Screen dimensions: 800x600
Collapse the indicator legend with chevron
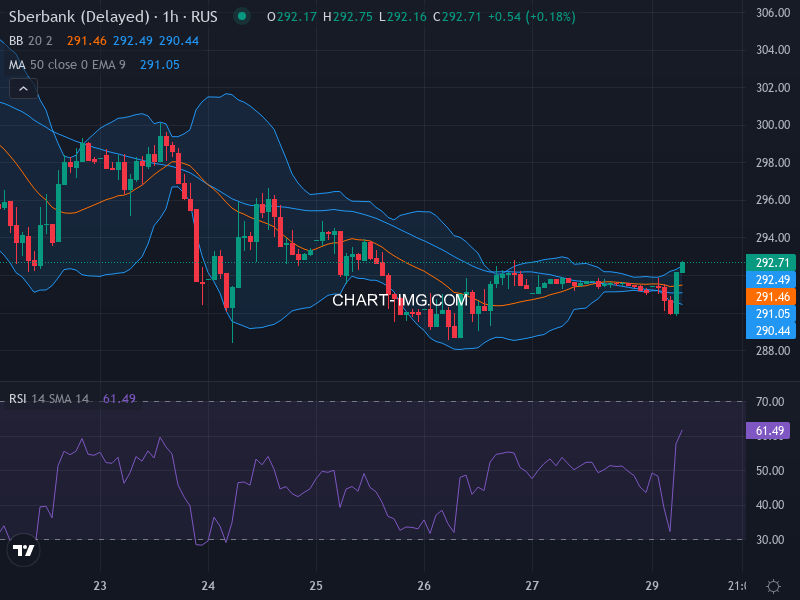[24, 88]
